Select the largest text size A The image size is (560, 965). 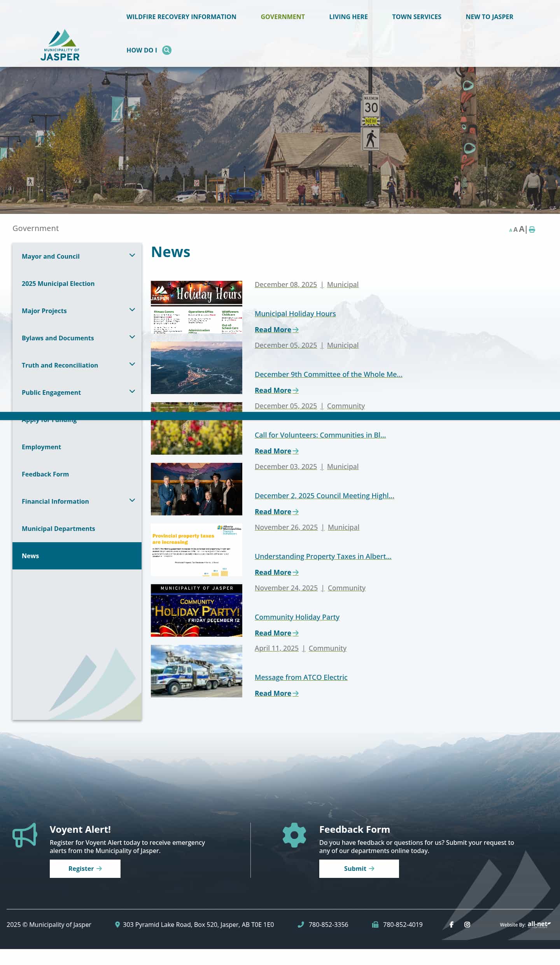(x=521, y=229)
